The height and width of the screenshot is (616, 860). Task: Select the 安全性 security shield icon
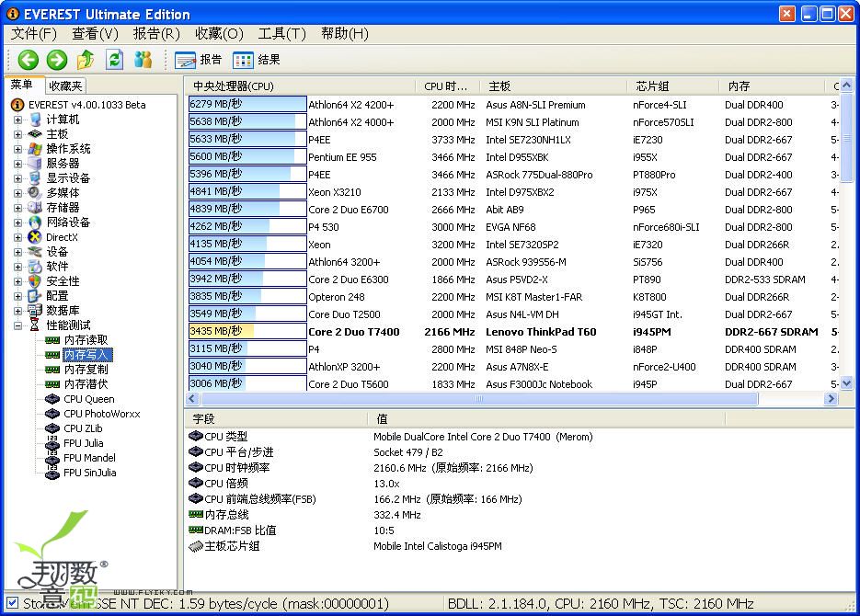tap(35, 281)
